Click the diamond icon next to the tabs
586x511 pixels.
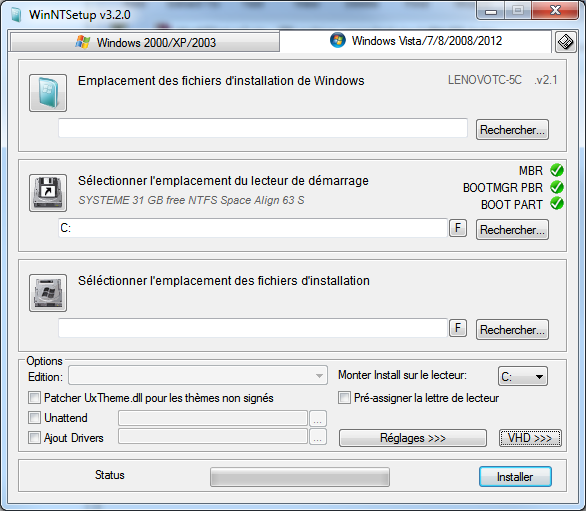coord(565,42)
